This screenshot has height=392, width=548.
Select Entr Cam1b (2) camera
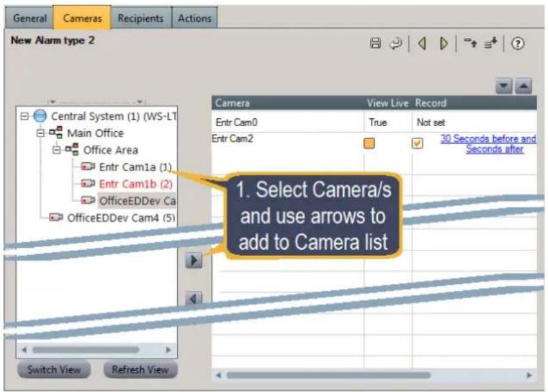click(x=136, y=184)
